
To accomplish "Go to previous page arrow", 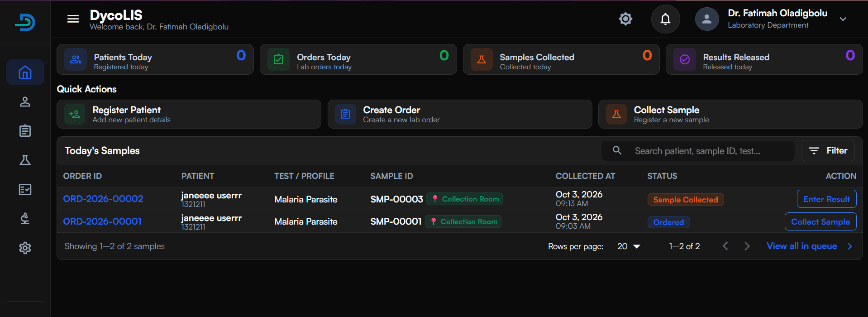I will point(725,246).
